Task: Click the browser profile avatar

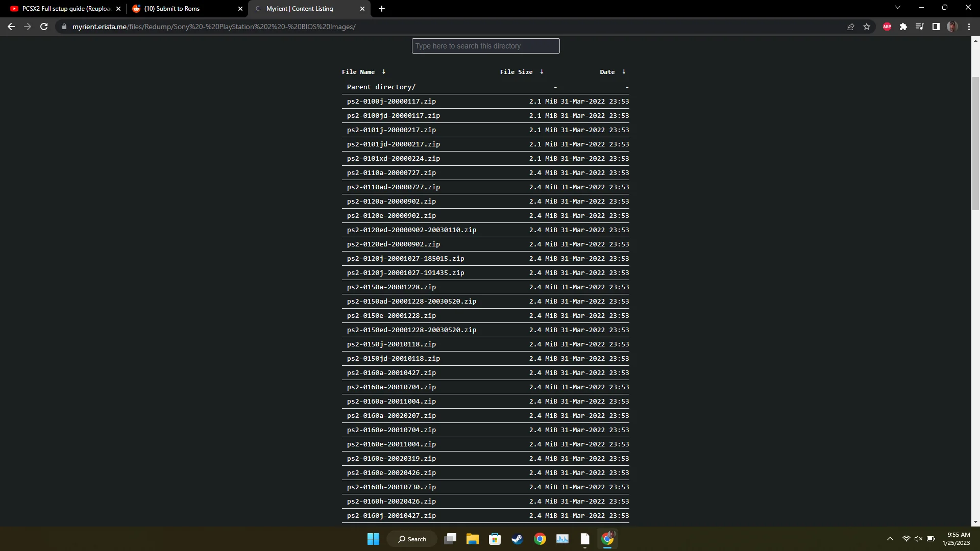Action: click(952, 27)
